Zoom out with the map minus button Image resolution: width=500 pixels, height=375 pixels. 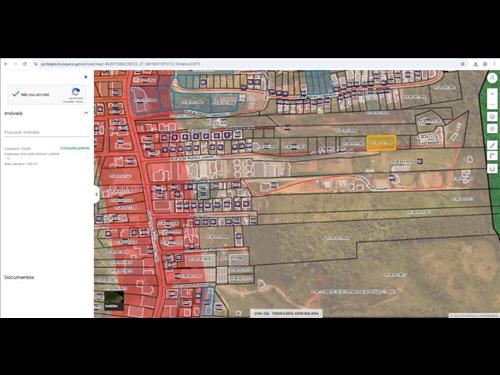tap(492, 104)
